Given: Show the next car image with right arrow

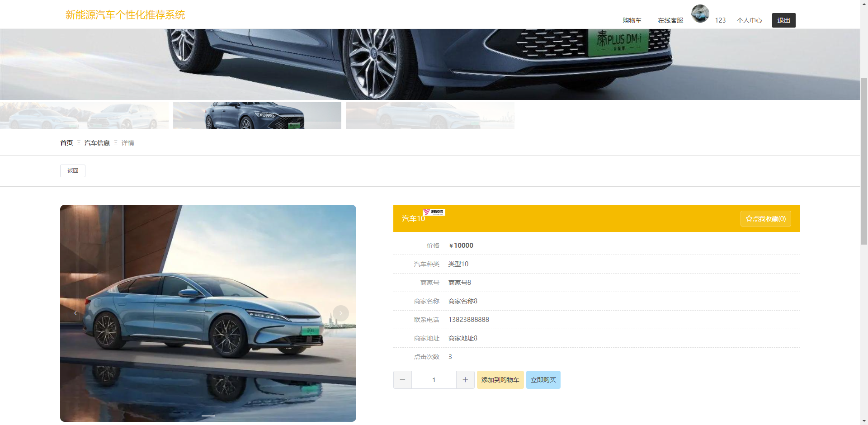Looking at the screenshot, I should point(341,313).
